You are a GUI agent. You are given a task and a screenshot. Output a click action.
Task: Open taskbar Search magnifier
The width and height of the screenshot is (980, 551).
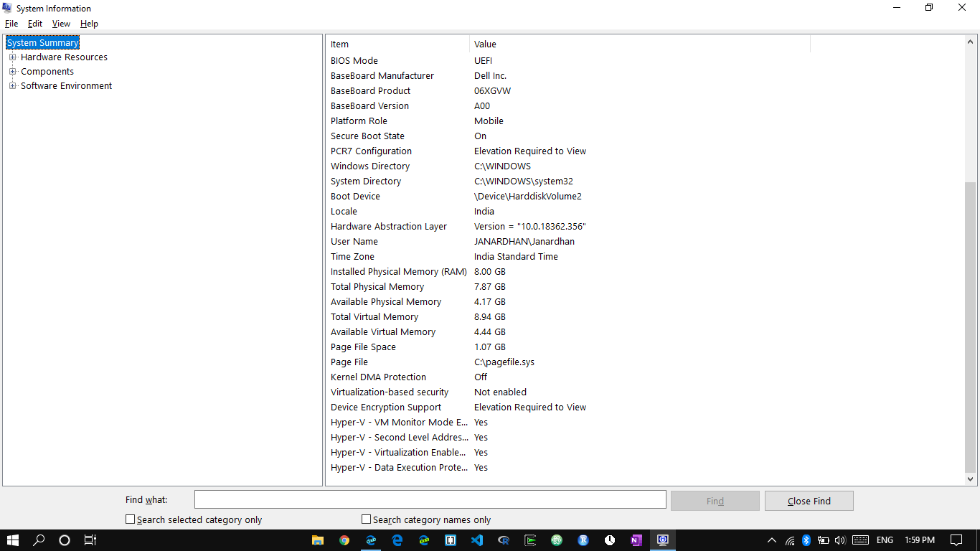point(39,540)
